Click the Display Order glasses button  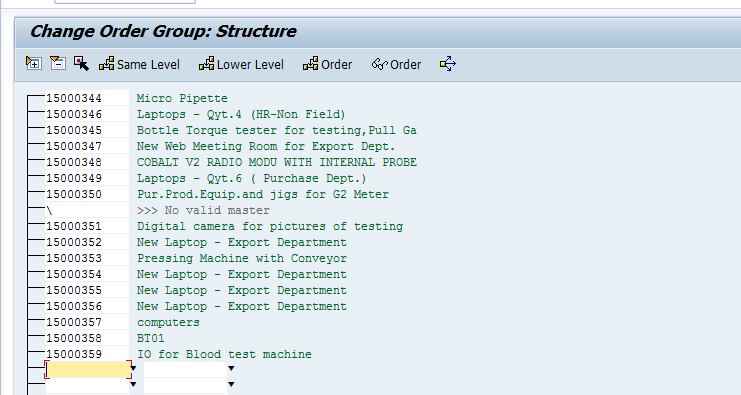click(396, 64)
